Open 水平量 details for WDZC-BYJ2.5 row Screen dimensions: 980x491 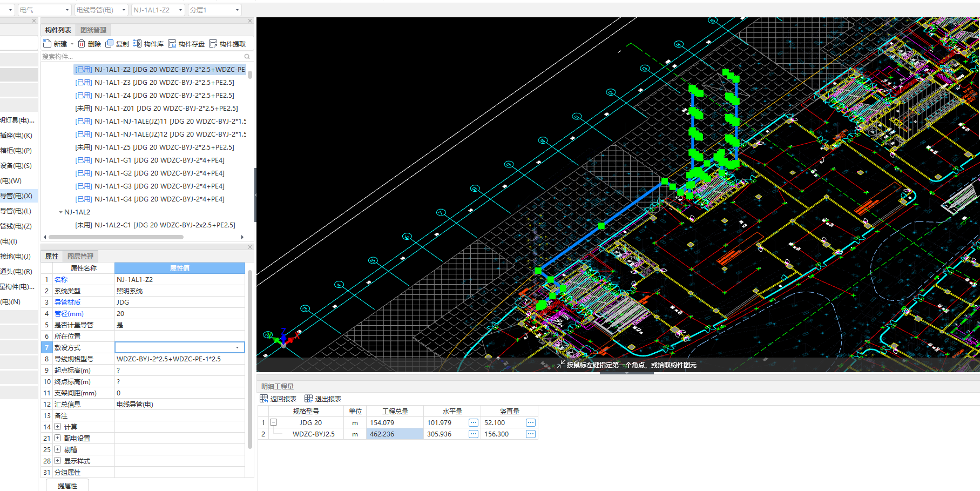474,434
